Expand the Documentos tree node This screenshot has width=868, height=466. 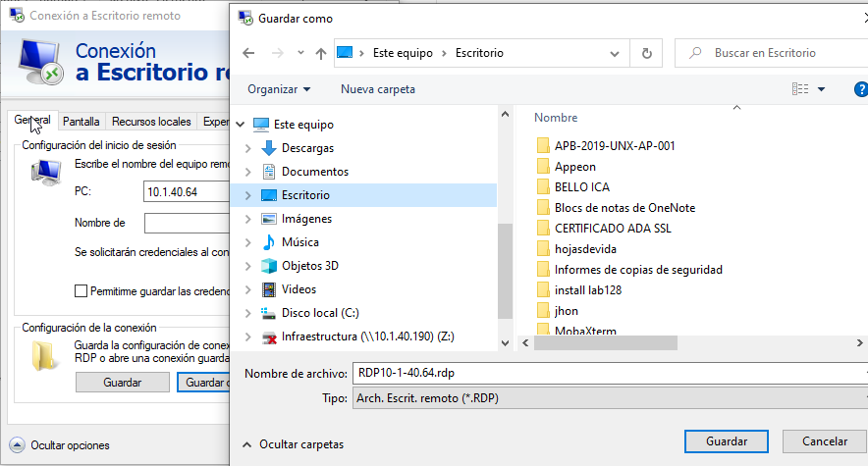click(247, 172)
